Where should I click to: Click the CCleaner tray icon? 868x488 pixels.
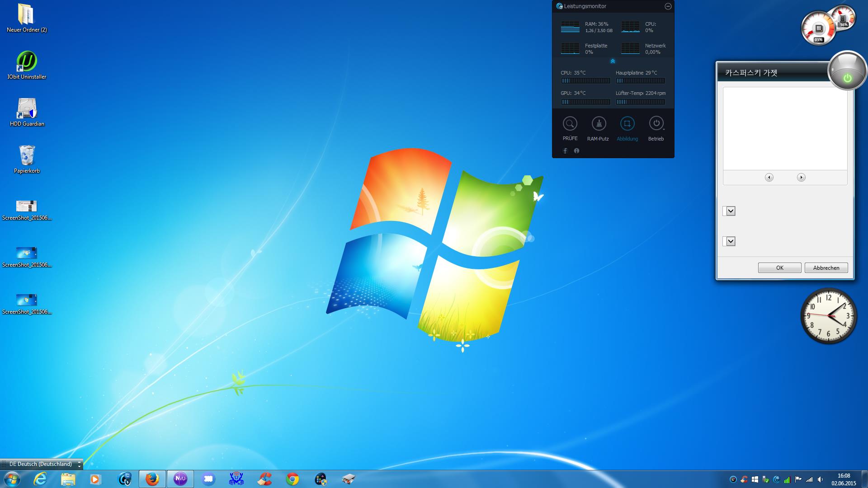click(744, 479)
